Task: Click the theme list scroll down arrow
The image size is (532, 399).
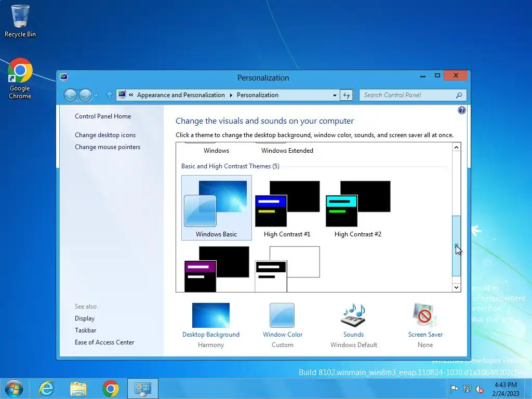Action: 456,287
